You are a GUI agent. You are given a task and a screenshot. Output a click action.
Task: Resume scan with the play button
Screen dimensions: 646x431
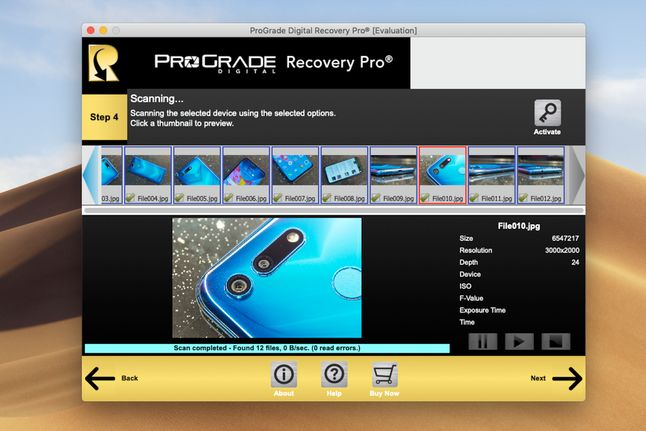coord(519,342)
